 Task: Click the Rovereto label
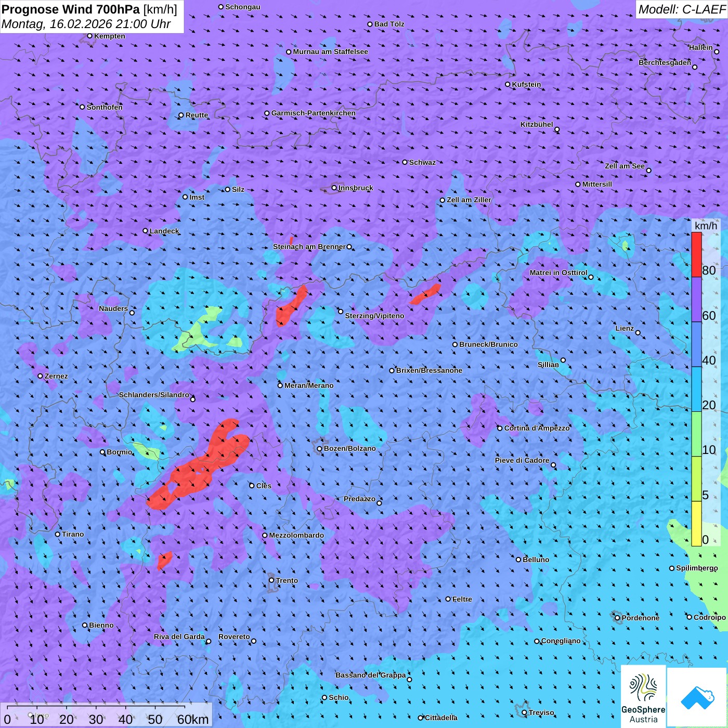(234, 636)
